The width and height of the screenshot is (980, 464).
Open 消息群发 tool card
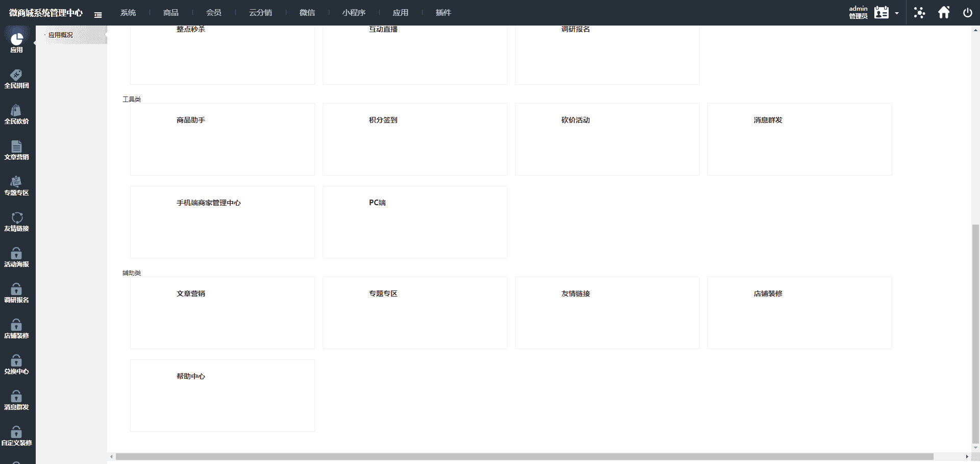[800, 139]
